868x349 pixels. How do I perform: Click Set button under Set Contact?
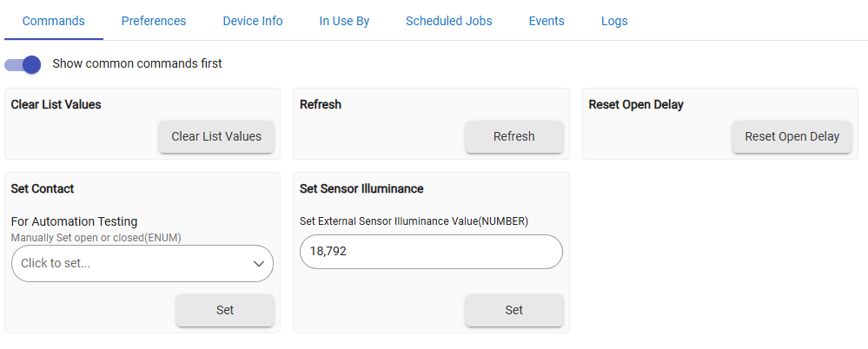225,310
